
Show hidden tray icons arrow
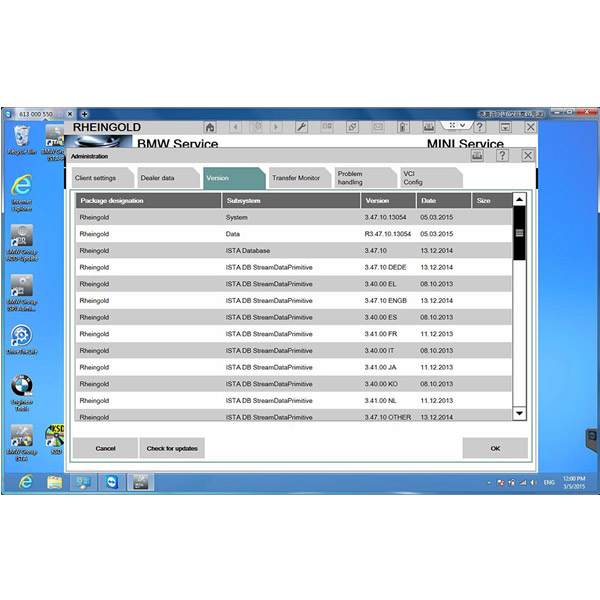point(489,483)
